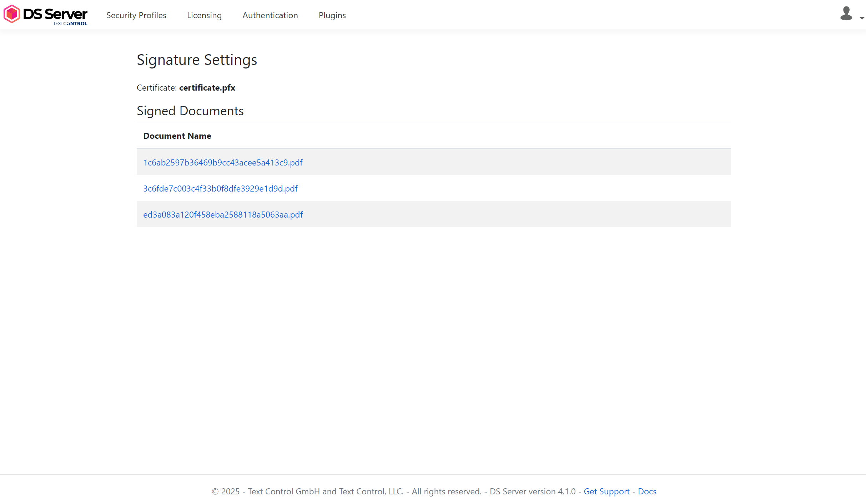Open document 3c6fde7c003c4f33b0f8dfe3929e1d9d.pdf
This screenshot has height=504, width=866.
point(220,188)
